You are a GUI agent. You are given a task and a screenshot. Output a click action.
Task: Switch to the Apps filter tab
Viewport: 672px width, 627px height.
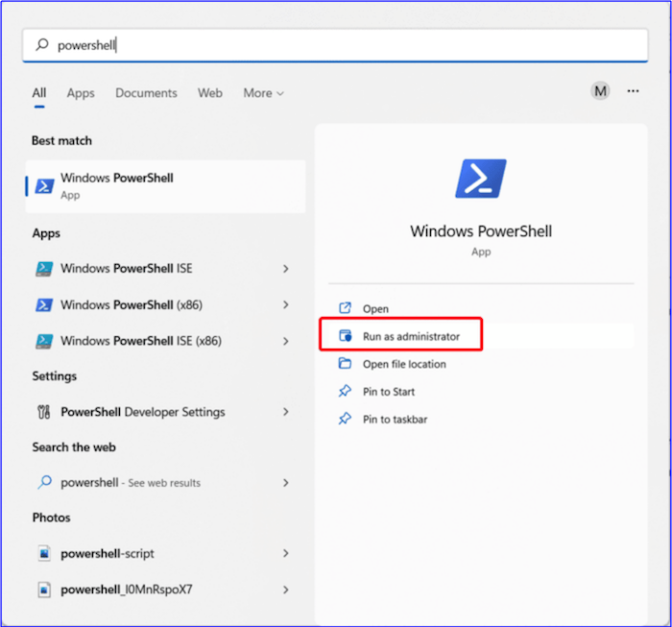[x=81, y=93]
